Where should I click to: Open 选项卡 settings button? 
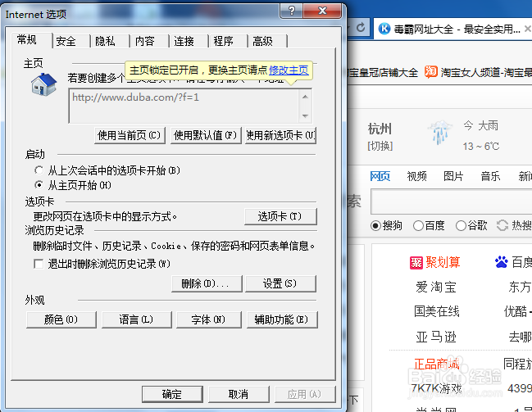[280, 216]
